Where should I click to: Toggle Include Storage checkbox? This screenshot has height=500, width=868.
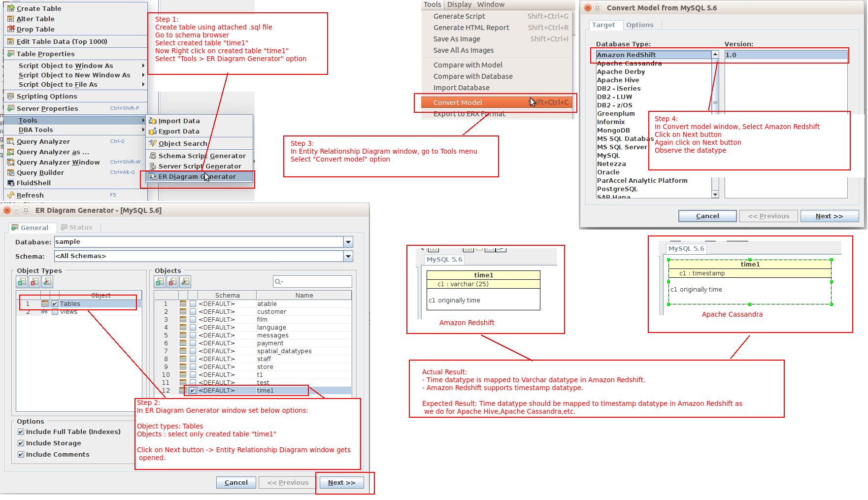(21, 443)
